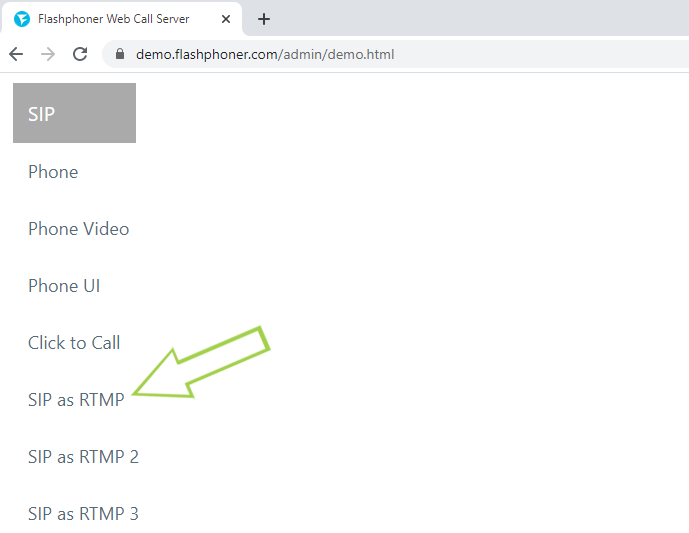
Task: Go back with the browser back arrow
Action: click(x=16, y=54)
